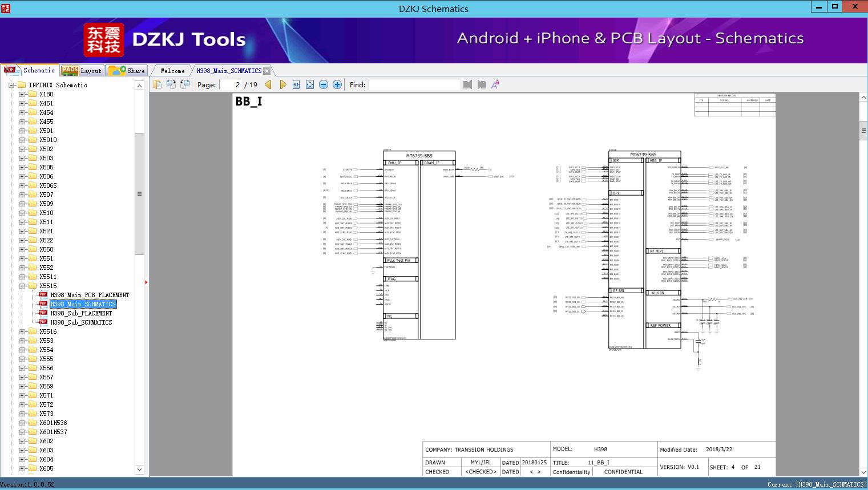Screen dimensions: 868x490
Task: Go to the next page arrow
Action: (x=282, y=84)
